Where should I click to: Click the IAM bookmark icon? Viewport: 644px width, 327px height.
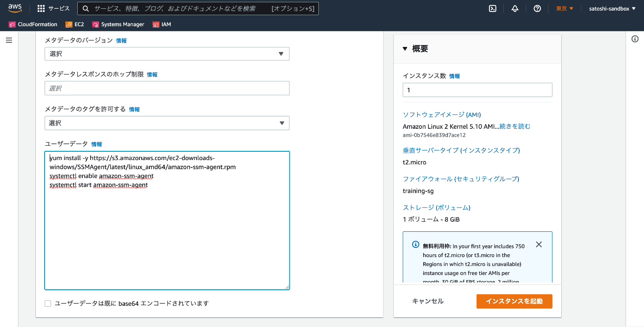tap(156, 24)
